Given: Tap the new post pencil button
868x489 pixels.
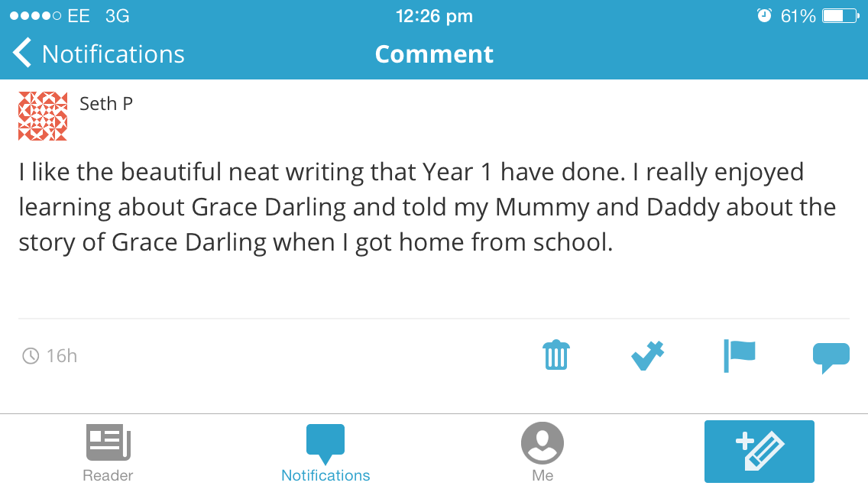Looking at the screenshot, I should click(x=759, y=451).
